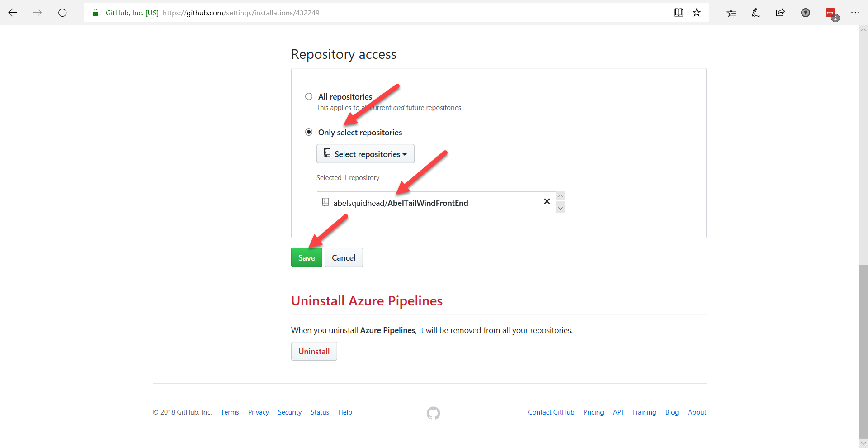Click the repository list scroll up arrow
This screenshot has width=868, height=448.
tap(561, 196)
